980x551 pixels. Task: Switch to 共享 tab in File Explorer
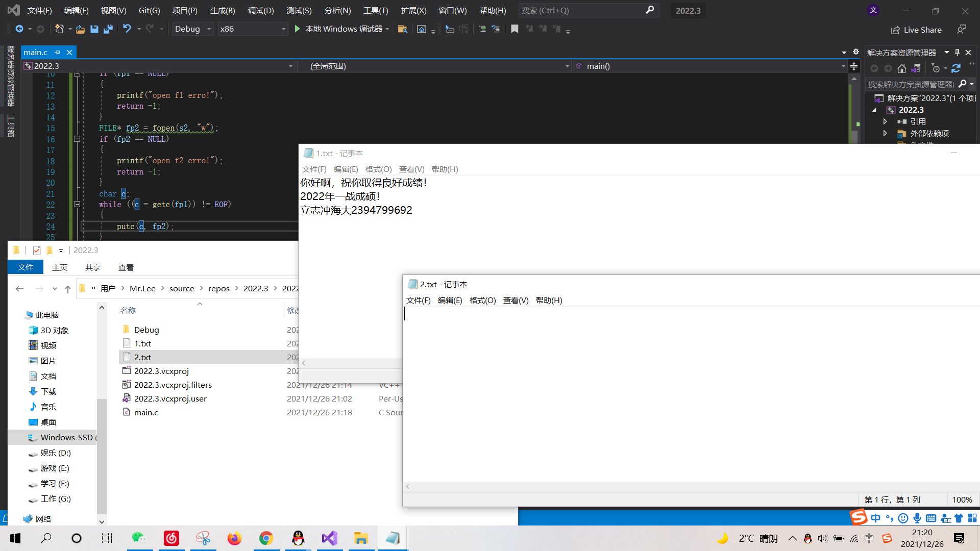point(92,267)
